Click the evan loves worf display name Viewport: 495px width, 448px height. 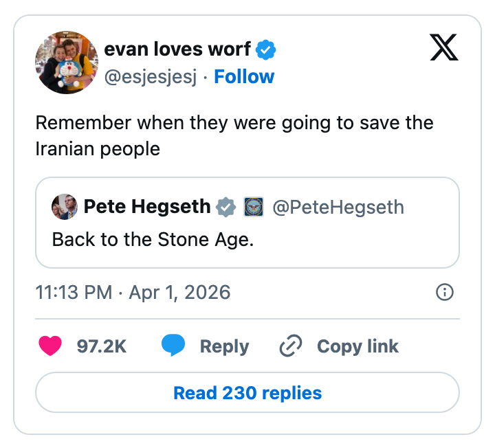pyautogui.click(x=177, y=49)
